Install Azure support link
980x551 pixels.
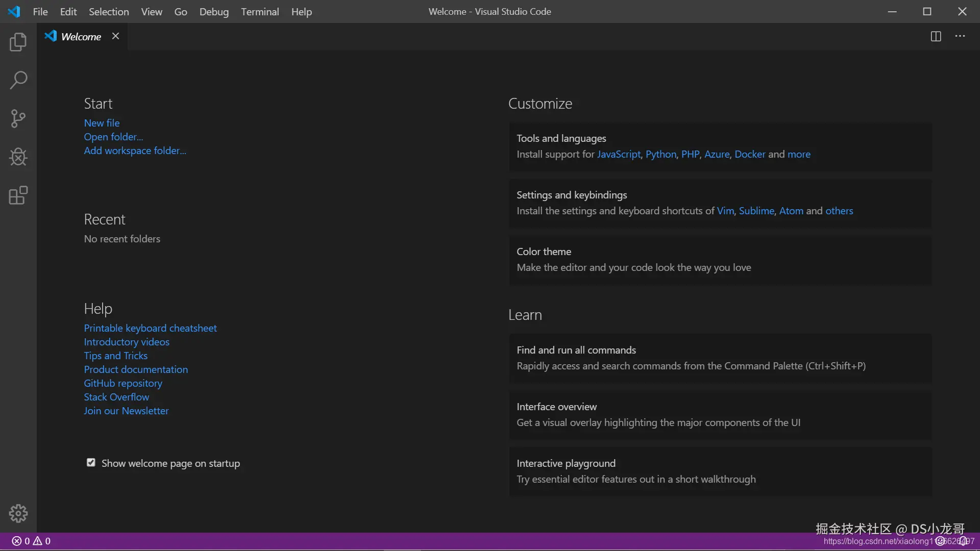coord(717,154)
